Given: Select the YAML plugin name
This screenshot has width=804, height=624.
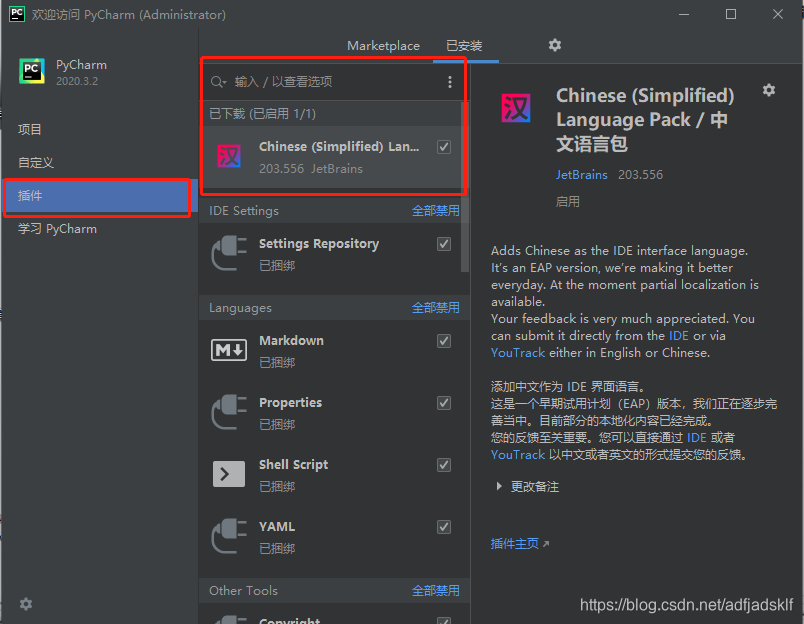Looking at the screenshot, I should [277, 527].
